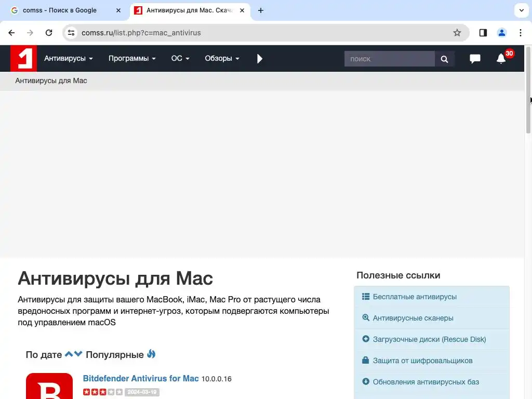Open Bitdefender Antivirus for Mac link
Viewport: 532px width, 399px height.
coord(141,379)
